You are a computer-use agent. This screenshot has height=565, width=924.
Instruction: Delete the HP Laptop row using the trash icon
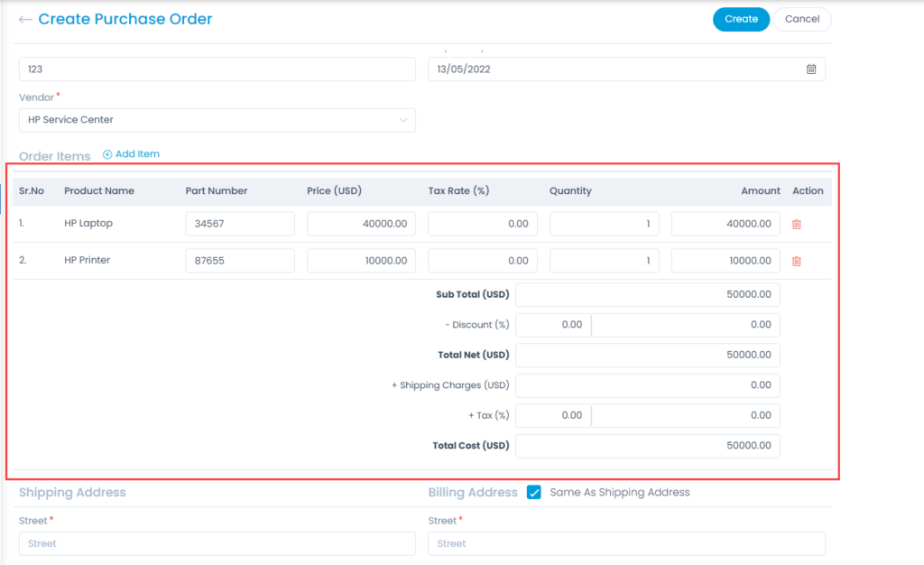point(796,224)
